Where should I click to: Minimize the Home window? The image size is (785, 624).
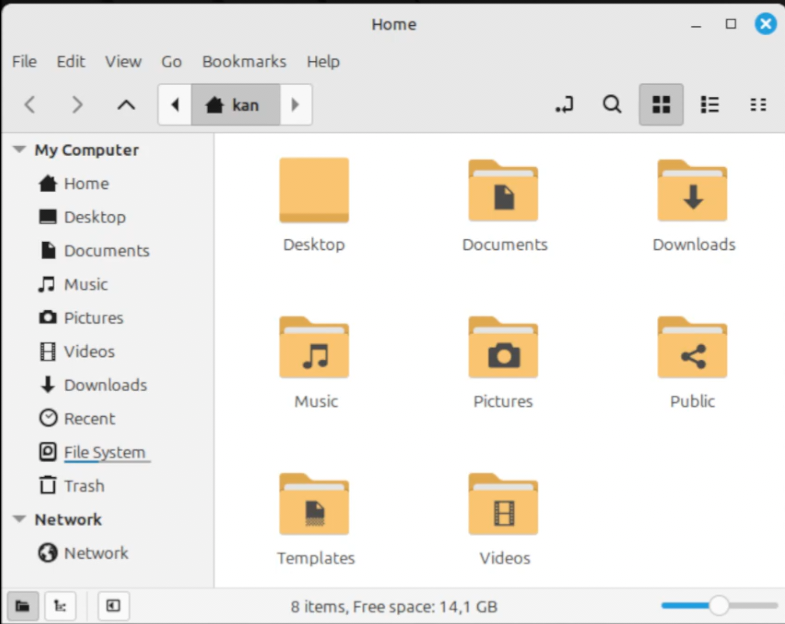pos(696,25)
